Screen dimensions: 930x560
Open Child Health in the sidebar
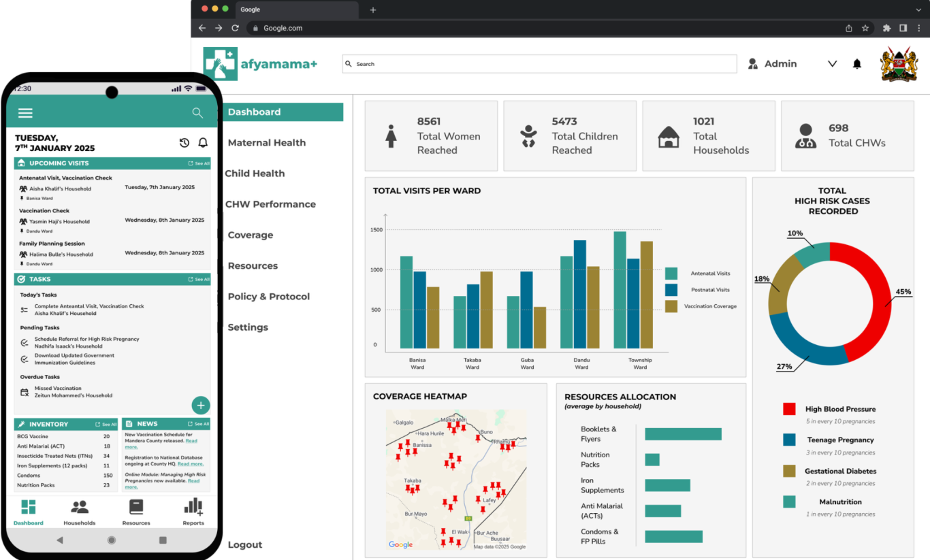pos(255,174)
